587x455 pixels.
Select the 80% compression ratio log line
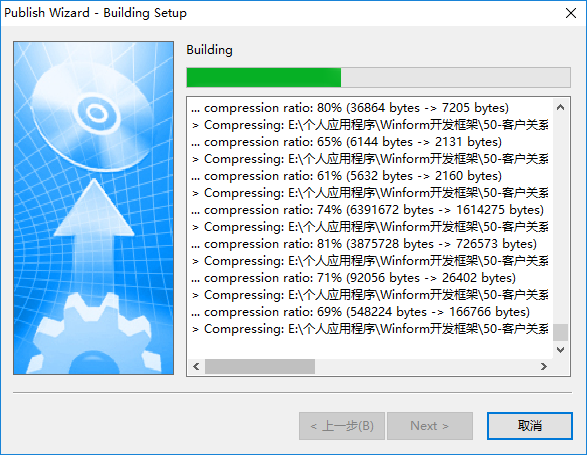[x=350, y=108]
